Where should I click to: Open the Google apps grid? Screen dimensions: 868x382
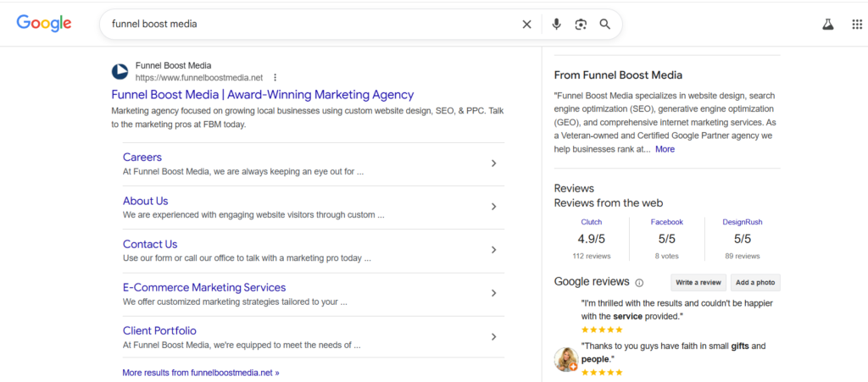click(856, 25)
